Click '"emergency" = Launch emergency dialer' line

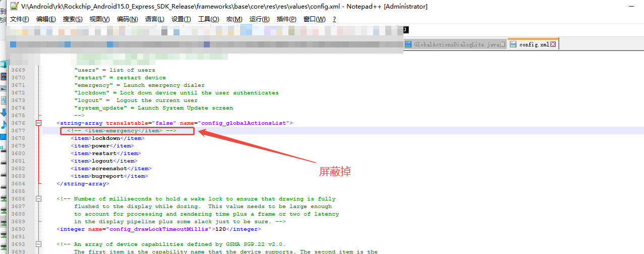[140, 85]
